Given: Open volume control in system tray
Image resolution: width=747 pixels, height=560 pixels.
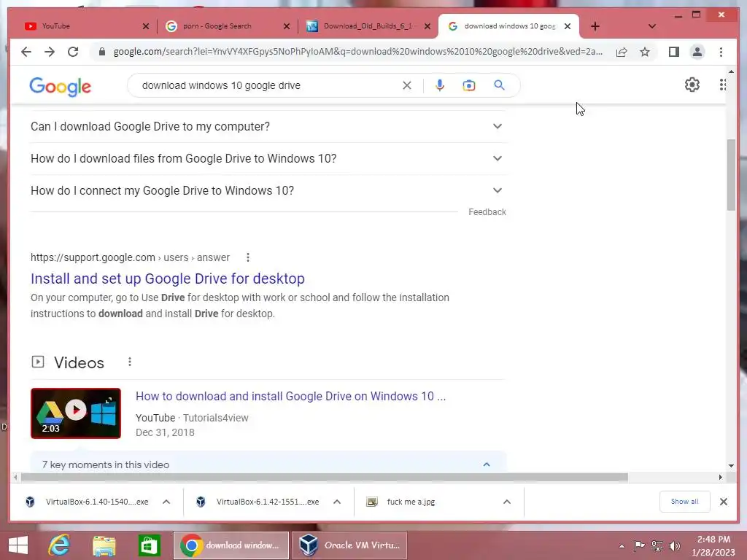Looking at the screenshot, I should point(675,545).
